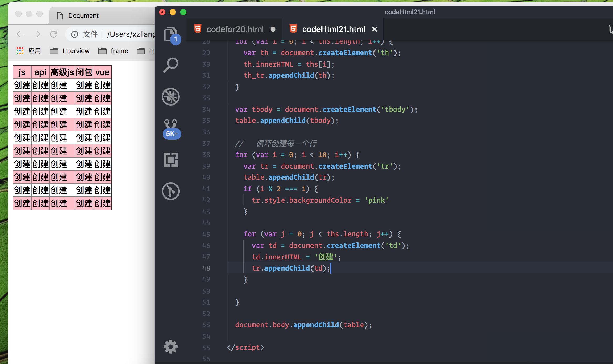The height and width of the screenshot is (364, 613).
Task: Open the Explorer files icon in activity bar
Action: [171, 34]
